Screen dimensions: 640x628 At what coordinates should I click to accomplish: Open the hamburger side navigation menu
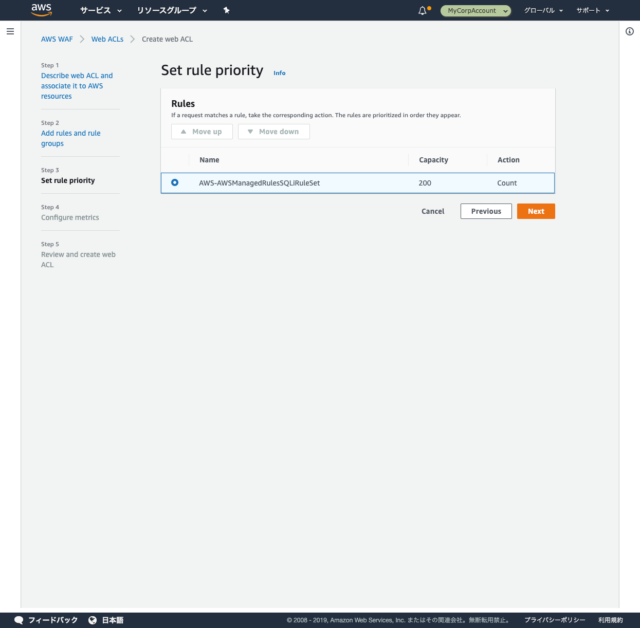10,31
